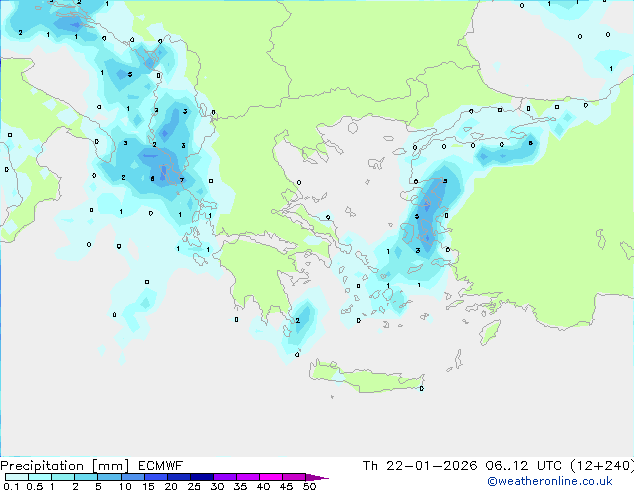The height and width of the screenshot is (490, 634).
Task: Click the '10' legend scale label
Action: pyautogui.click(x=125, y=486)
